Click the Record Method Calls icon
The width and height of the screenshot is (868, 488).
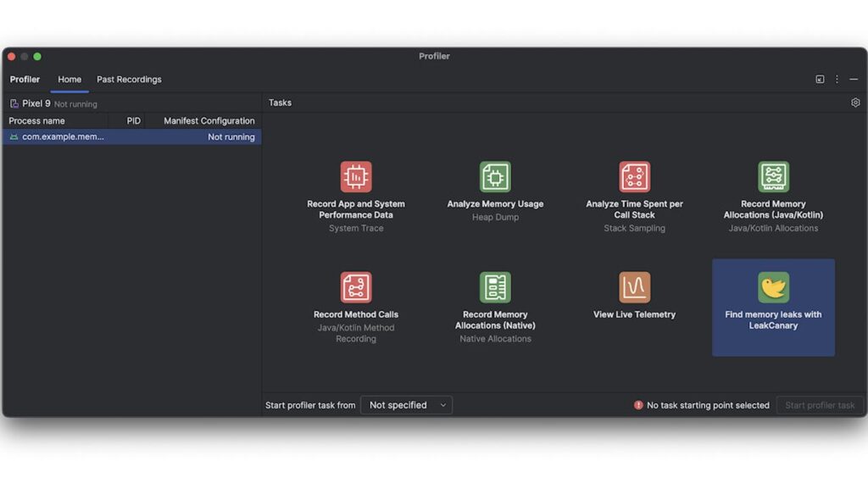point(356,287)
